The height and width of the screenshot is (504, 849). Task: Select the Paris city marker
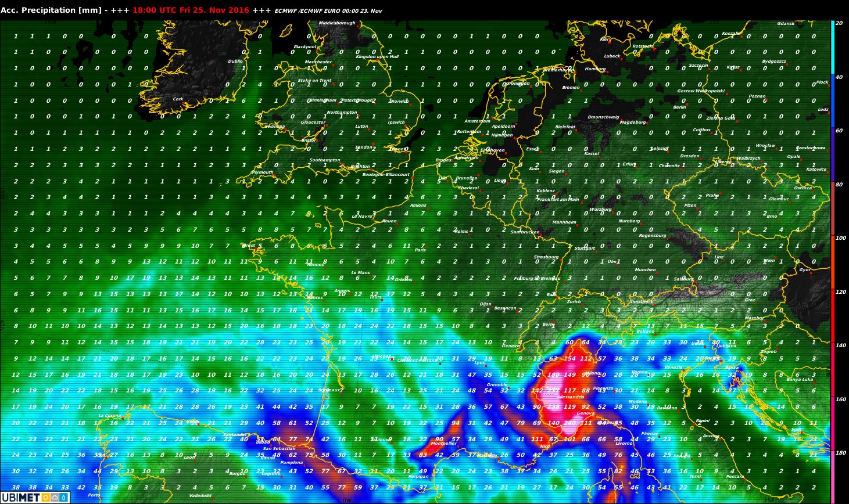point(428,246)
